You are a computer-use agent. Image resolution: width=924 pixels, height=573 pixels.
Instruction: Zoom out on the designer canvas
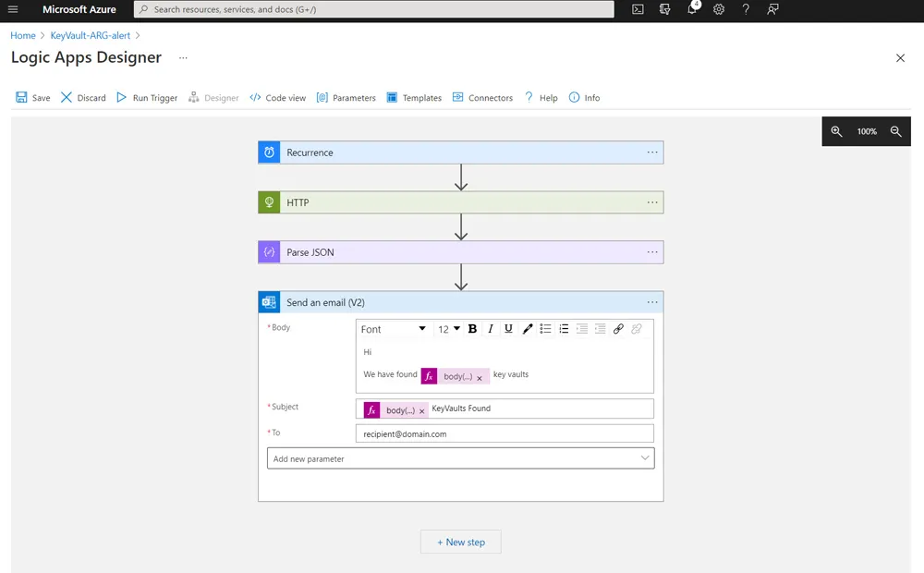[x=895, y=131]
